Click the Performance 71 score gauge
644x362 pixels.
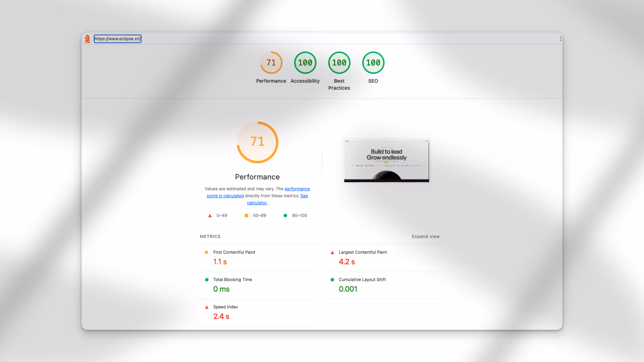(x=271, y=63)
